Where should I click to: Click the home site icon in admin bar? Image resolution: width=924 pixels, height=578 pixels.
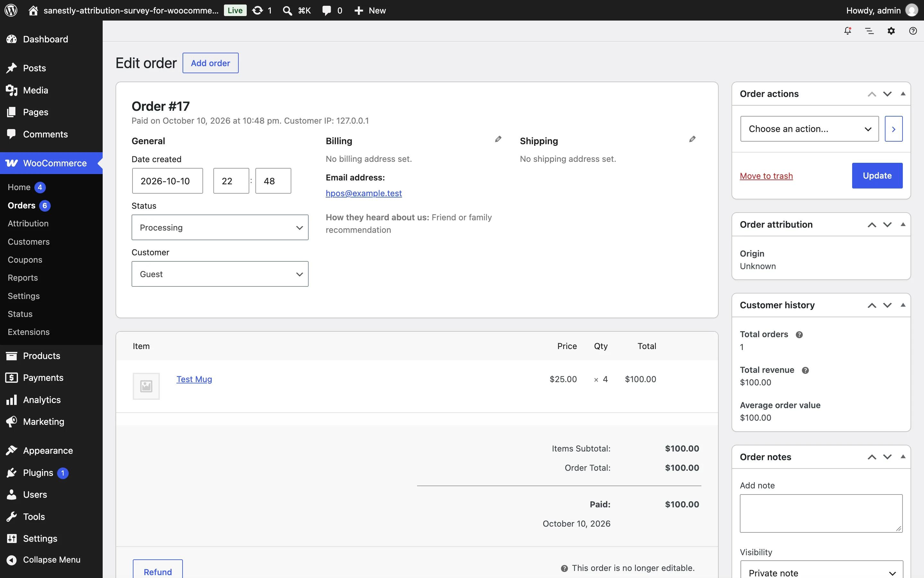pos(33,10)
